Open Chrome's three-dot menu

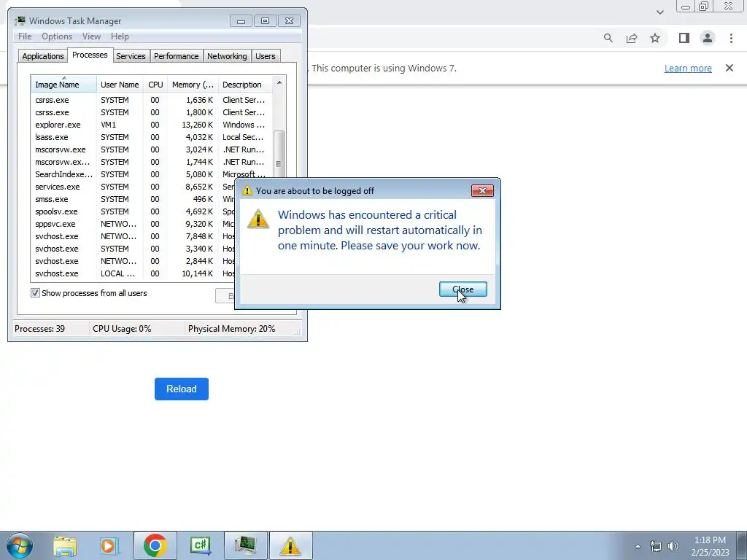coord(731,38)
